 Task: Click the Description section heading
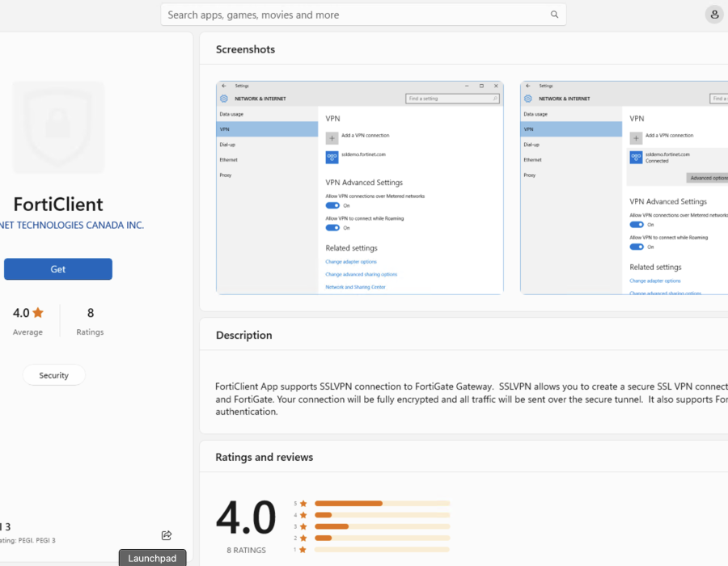click(x=243, y=335)
